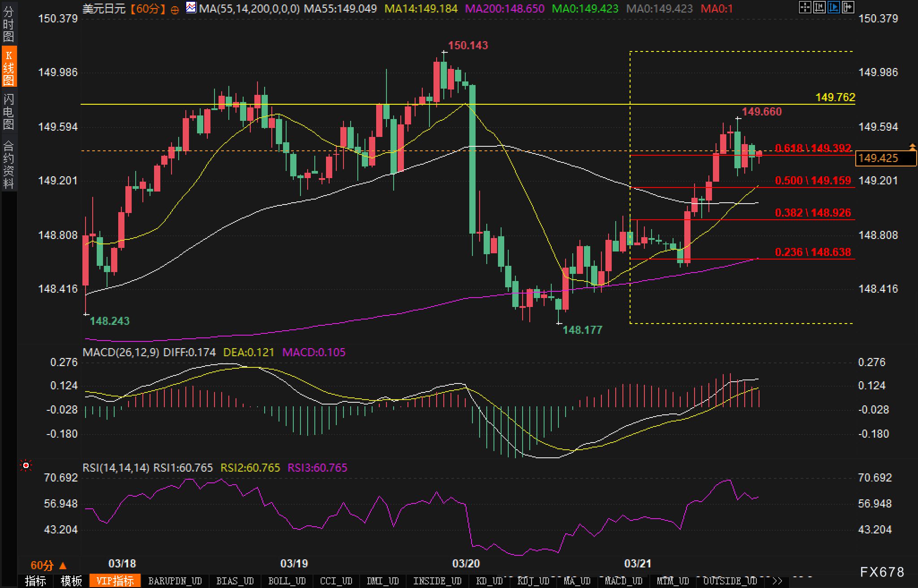Apply the MACD_UD indicator
Image resolution: width=918 pixels, height=588 pixels.
tap(624, 581)
